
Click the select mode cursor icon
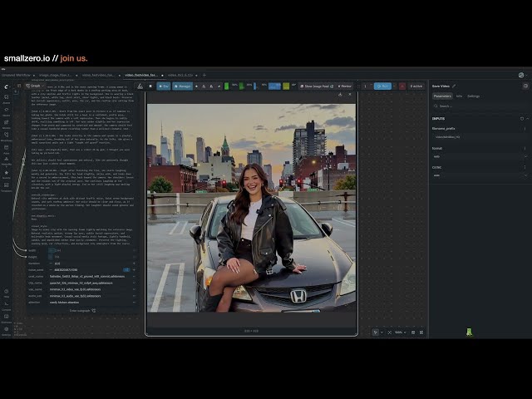tap(375, 332)
